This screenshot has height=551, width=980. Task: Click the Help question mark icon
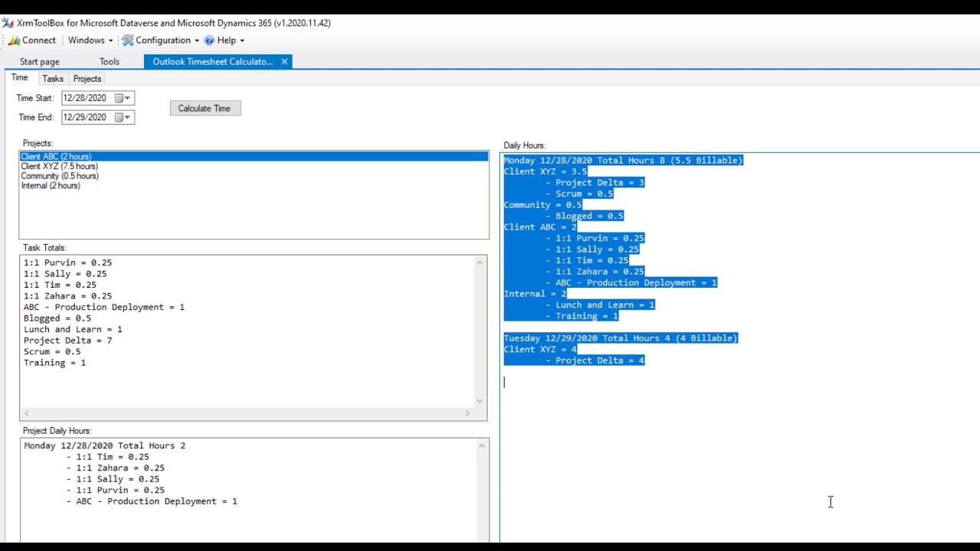coord(209,41)
